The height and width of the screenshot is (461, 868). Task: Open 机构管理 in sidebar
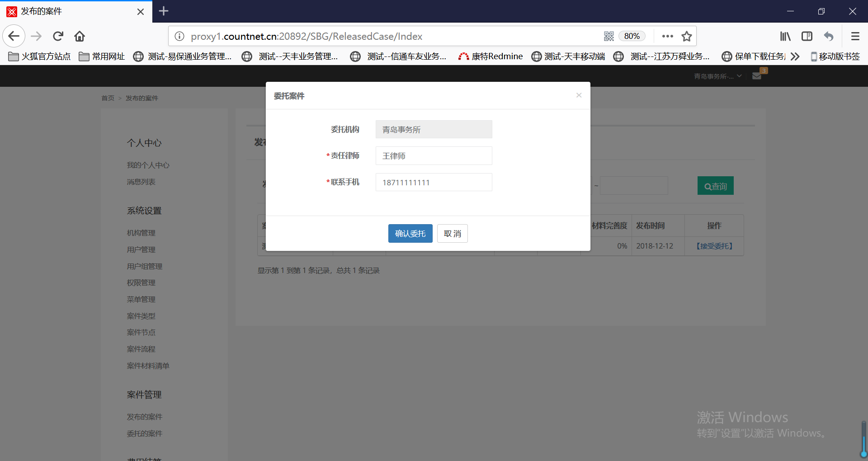pyautogui.click(x=141, y=233)
